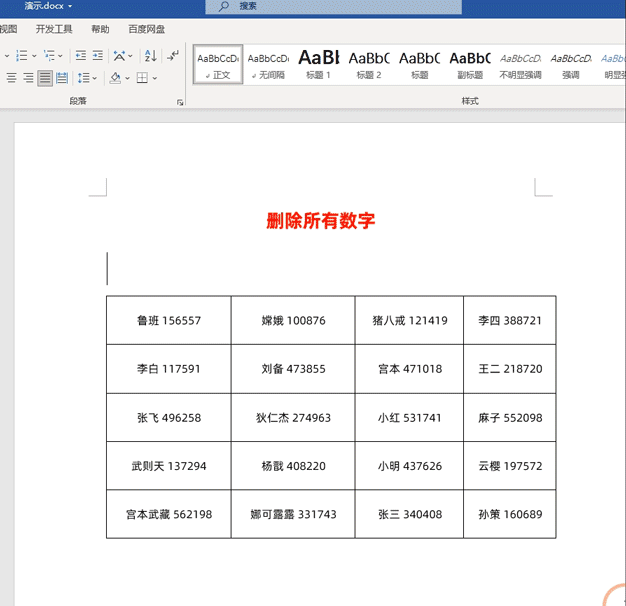This screenshot has width=626, height=606.
Task: Apply multilevel list formatting
Action: (49, 56)
